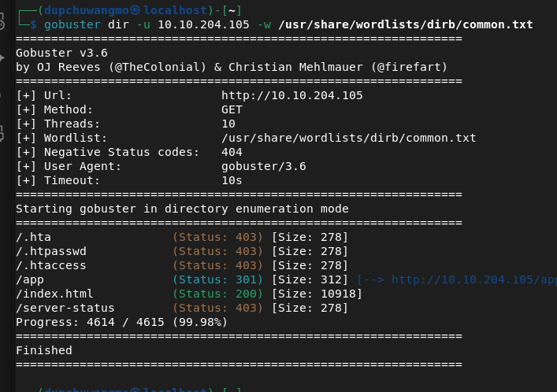Select the negative status code 404
Image resolution: width=557 pixels, height=392 pixels.
pyautogui.click(x=232, y=153)
